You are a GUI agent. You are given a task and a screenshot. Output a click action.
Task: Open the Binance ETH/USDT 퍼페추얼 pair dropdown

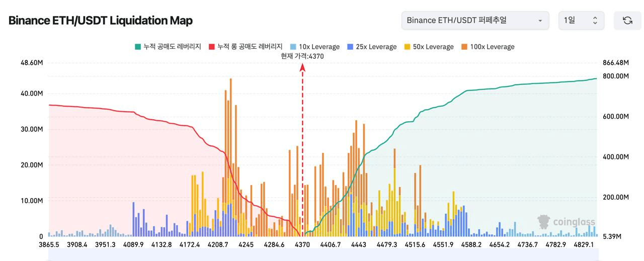coord(475,20)
